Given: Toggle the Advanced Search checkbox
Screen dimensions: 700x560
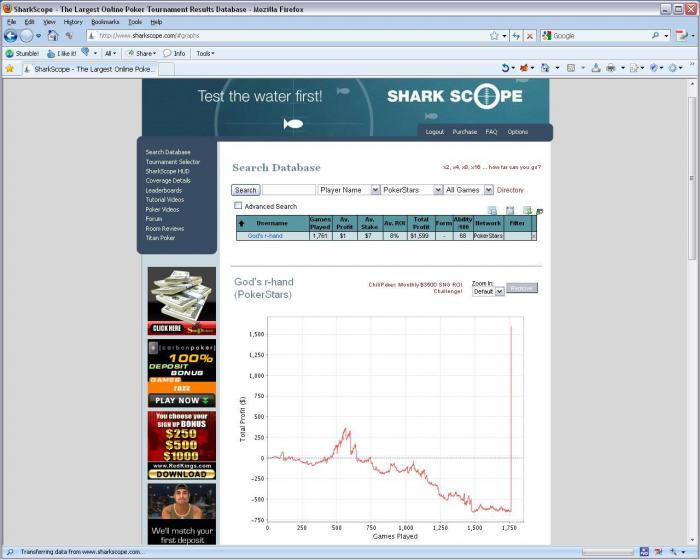Looking at the screenshot, I should pos(238,205).
